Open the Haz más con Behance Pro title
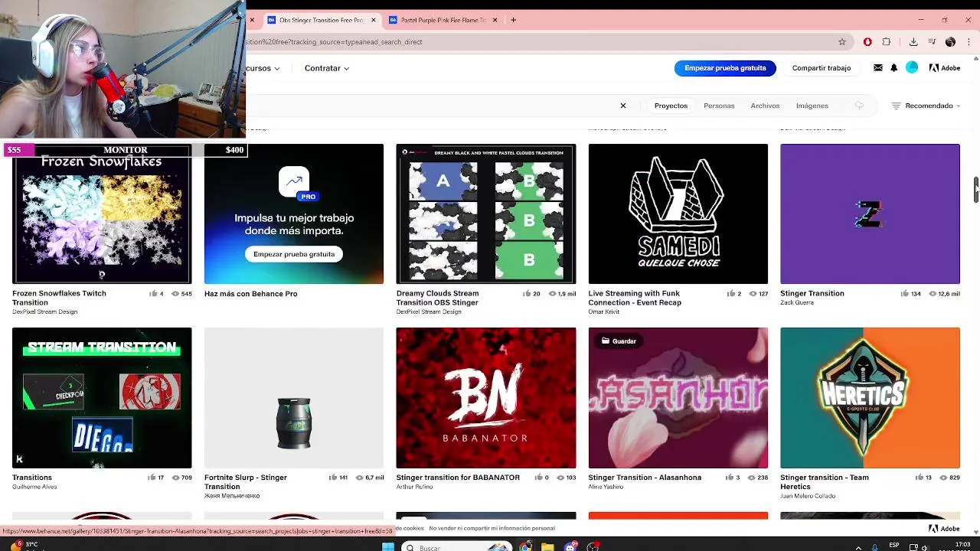Image resolution: width=980 pixels, height=551 pixels. (250, 293)
